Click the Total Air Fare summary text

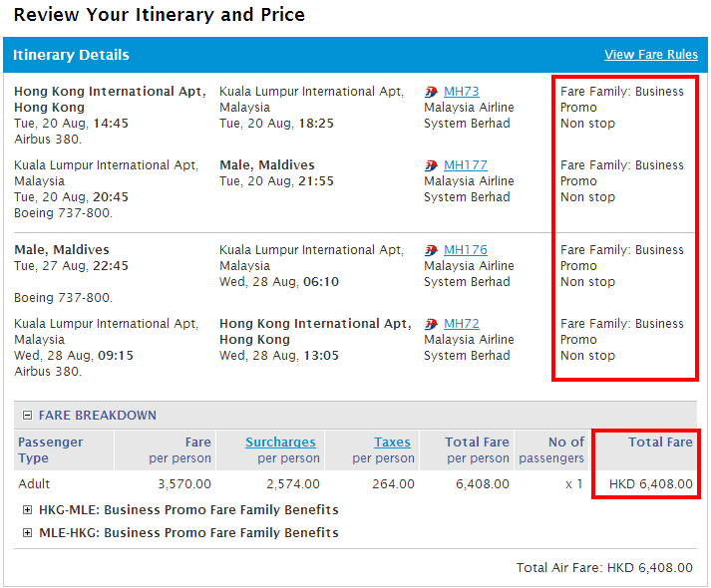(603, 568)
